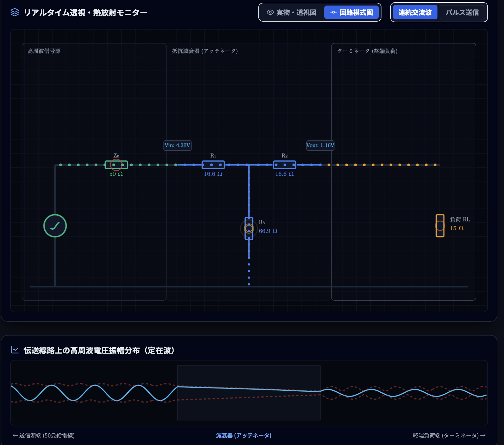Switch to 回路模式図 schematic view
Viewport: 504px width, 445px height.
[x=352, y=12]
